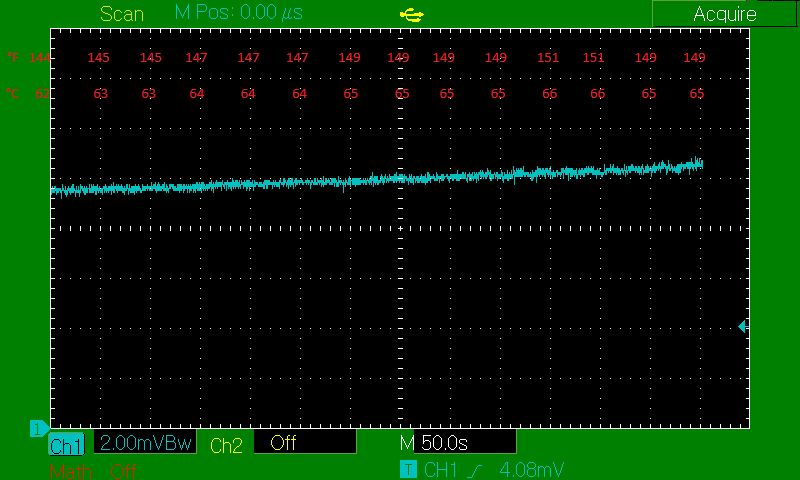Click the Scan mode indicator

[122, 14]
